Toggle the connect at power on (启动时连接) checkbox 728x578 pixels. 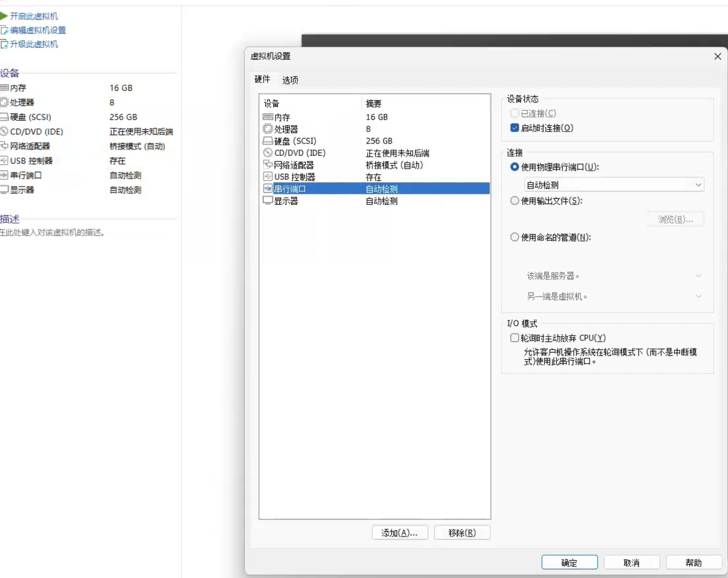(515, 128)
